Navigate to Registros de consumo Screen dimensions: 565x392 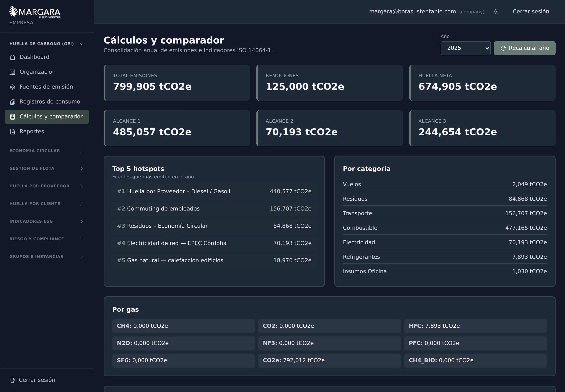coord(47,102)
